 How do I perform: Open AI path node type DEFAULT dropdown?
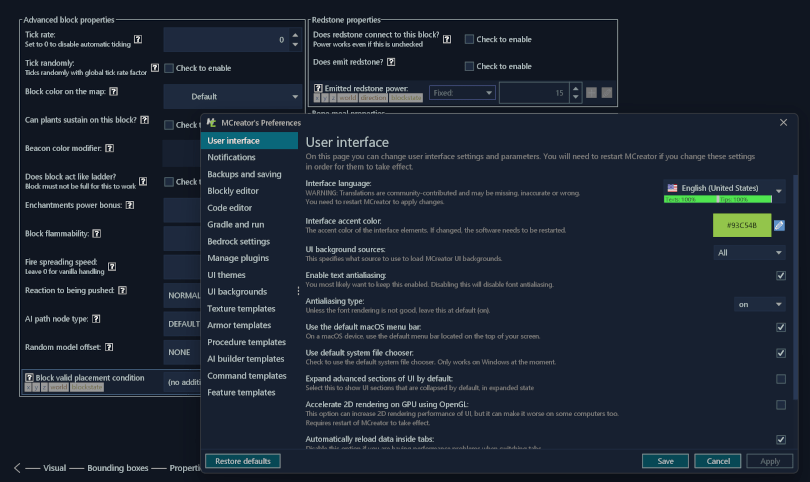click(182, 324)
